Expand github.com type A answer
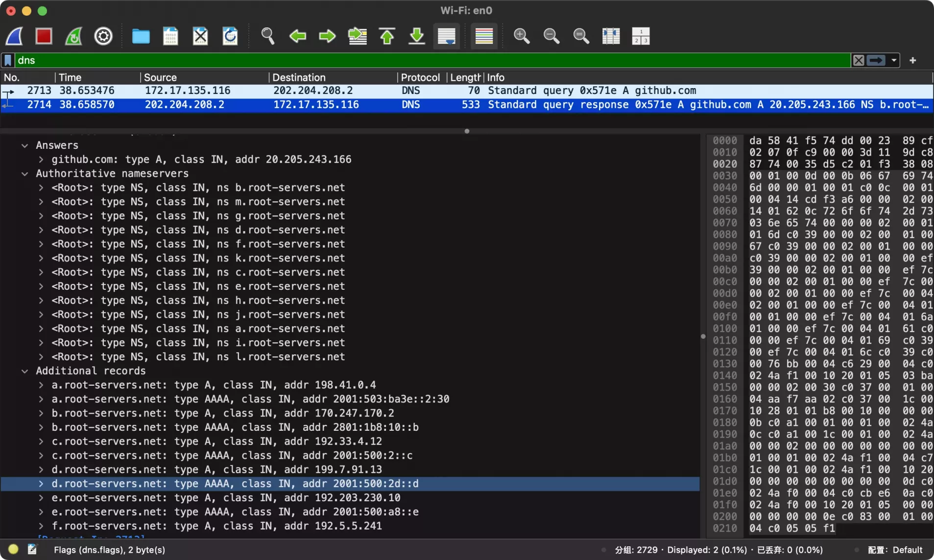 (x=41, y=160)
